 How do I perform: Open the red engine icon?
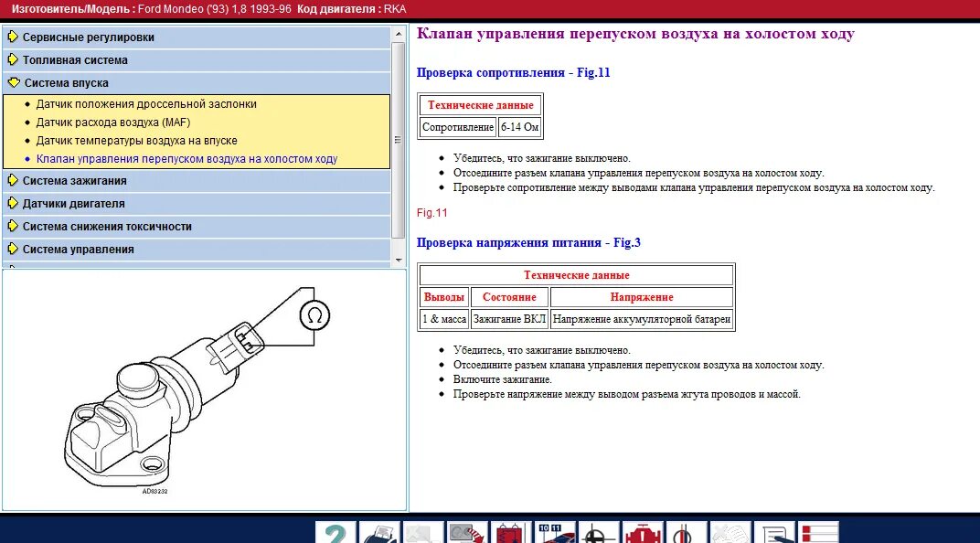point(643,532)
